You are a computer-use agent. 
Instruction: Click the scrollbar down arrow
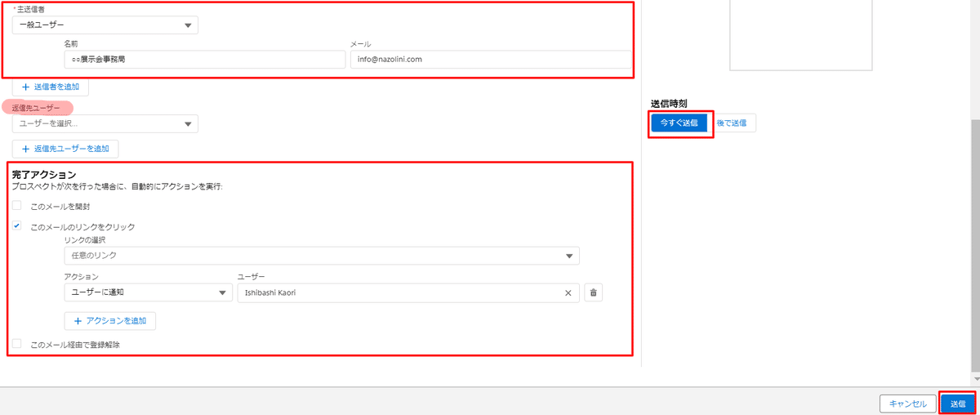point(974,379)
